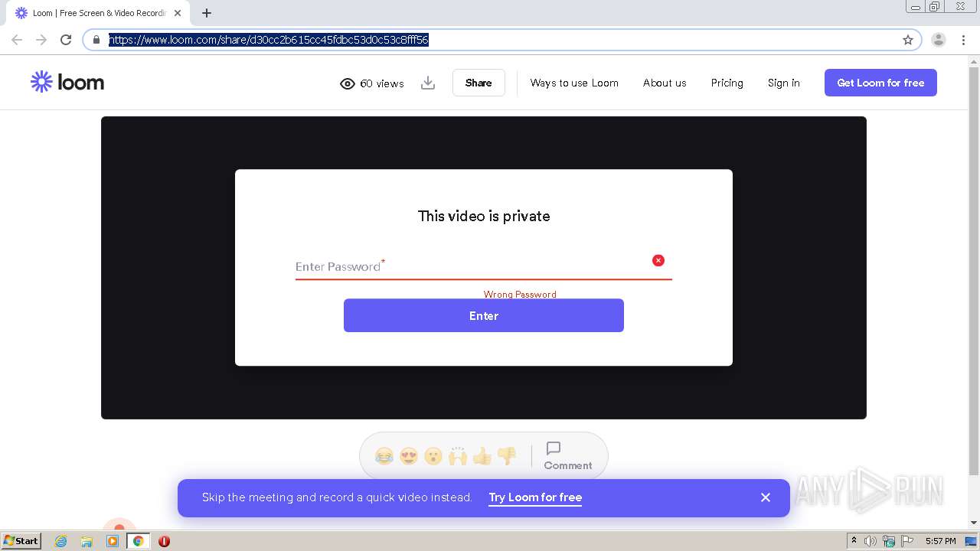Screen dimensions: 980x551
Task: Open Chrome's three-dot menu
Action: pyautogui.click(x=963, y=40)
